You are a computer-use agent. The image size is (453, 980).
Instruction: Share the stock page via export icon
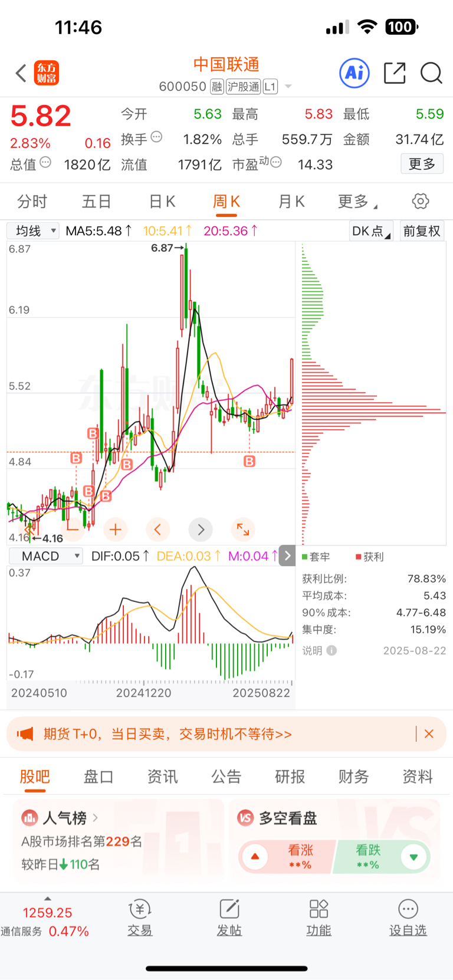coord(395,73)
